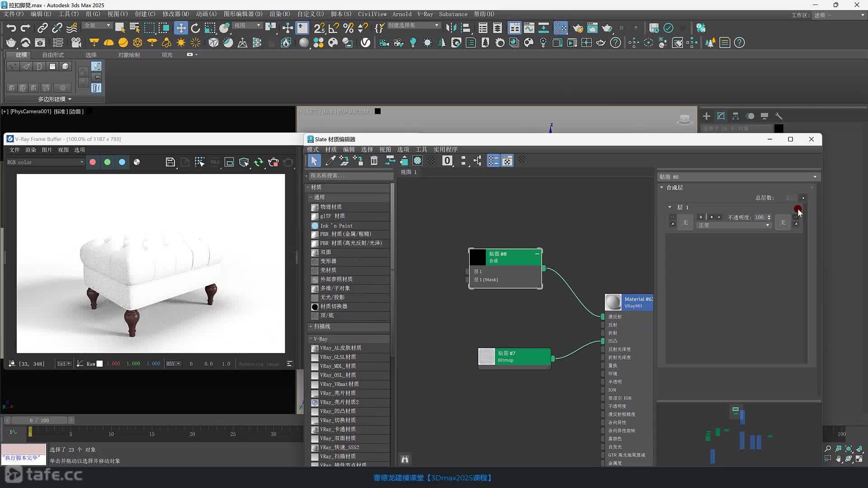Open the Rendered Frame Window icon
The image size is (868, 488).
pyautogui.click(x=592, y=28)
